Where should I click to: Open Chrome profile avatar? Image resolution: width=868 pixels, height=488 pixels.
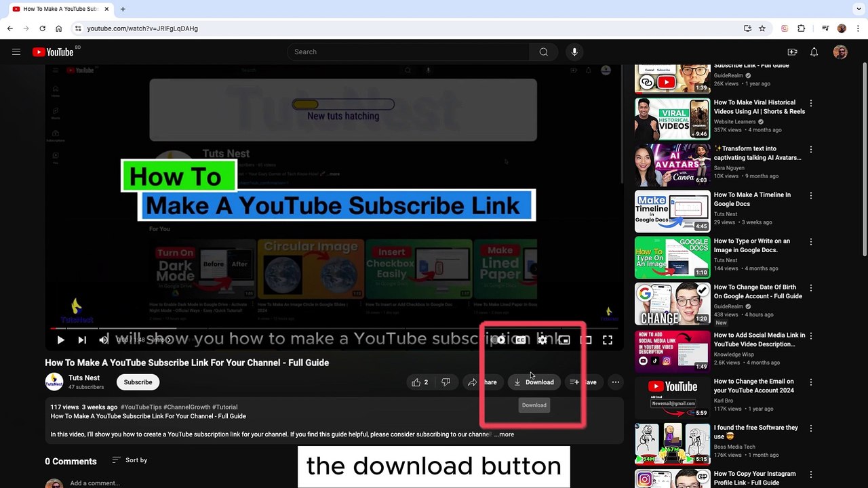coord(842,28)
